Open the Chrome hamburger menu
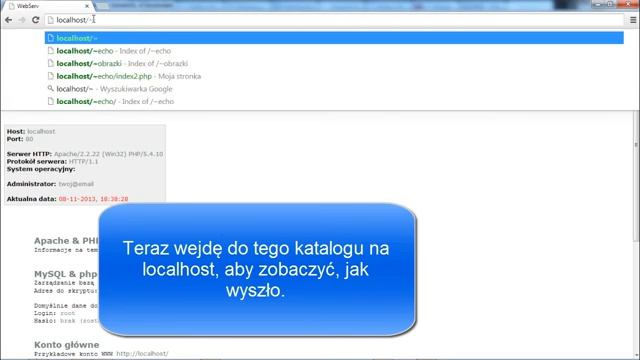The width and height of the screenshot is (640, 360). [x=633, y=20]
